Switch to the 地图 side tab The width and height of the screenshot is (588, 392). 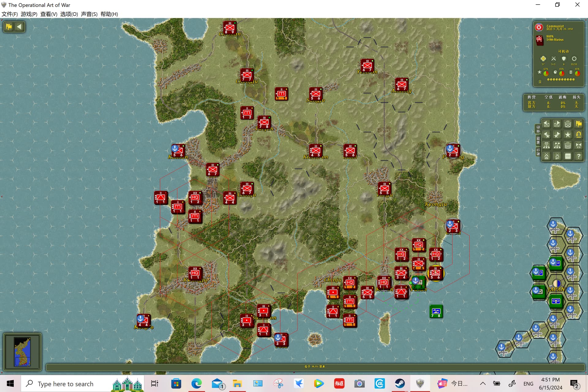[x=538, y=140]
